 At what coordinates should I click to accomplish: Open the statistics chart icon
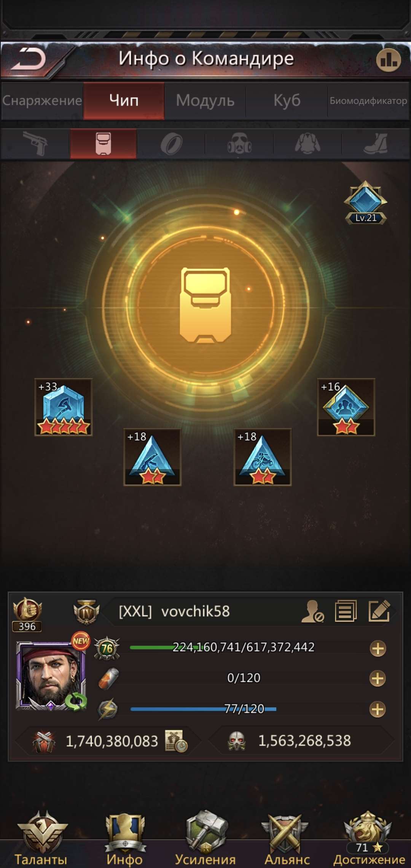coord(389,60)
